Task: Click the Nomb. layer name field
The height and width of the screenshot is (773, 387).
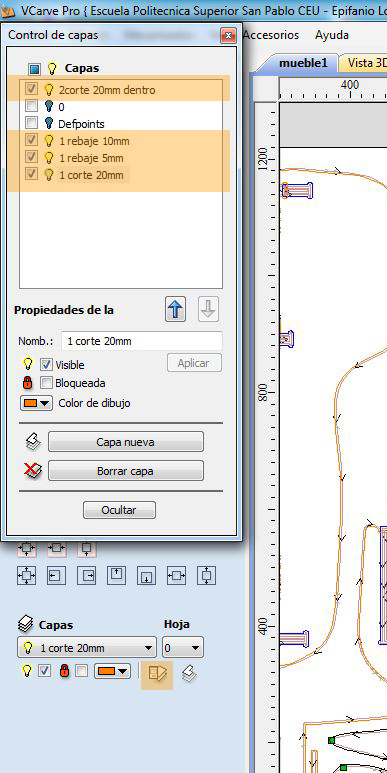Action: click(x=142, y=341)
